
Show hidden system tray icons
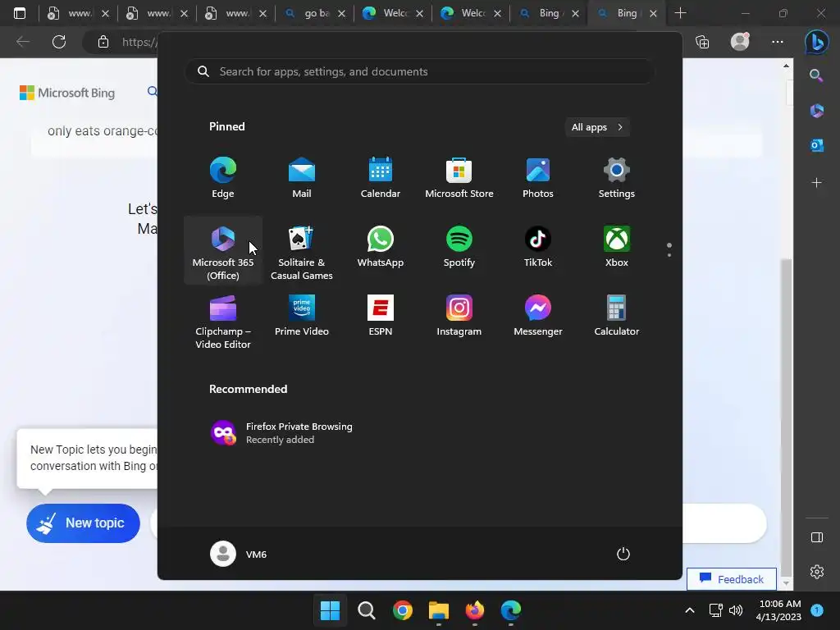click(x=690, y=610)
